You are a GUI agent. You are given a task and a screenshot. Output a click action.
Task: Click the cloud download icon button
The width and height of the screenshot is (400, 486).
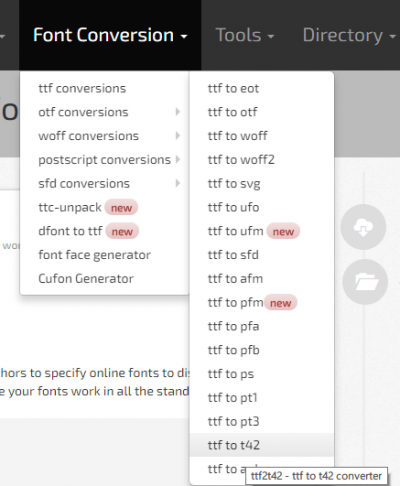coord(363,227)
